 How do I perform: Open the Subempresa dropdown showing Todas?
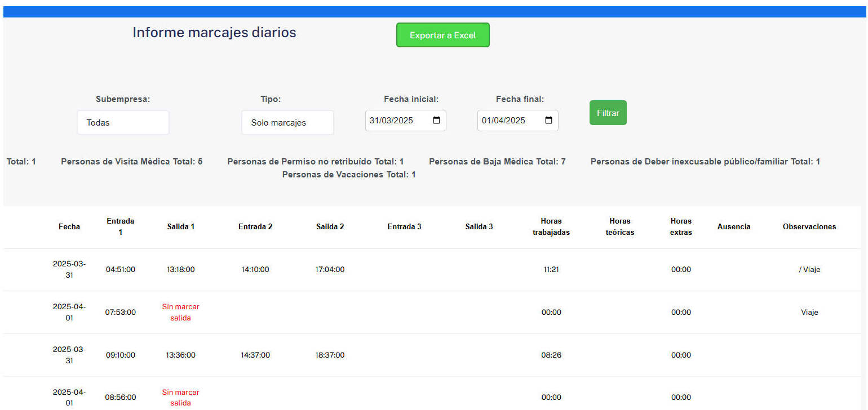[x=123, y=122]
